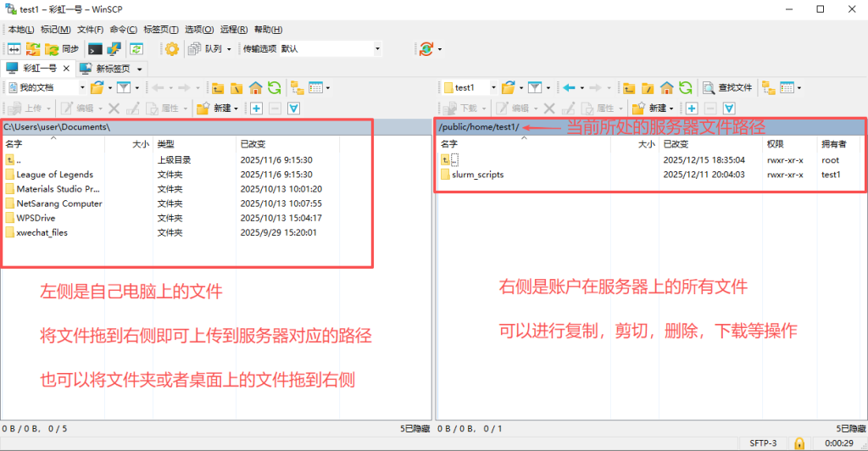
Task: Go to home directory in remote panel
Action: click(x=666, y=87)
